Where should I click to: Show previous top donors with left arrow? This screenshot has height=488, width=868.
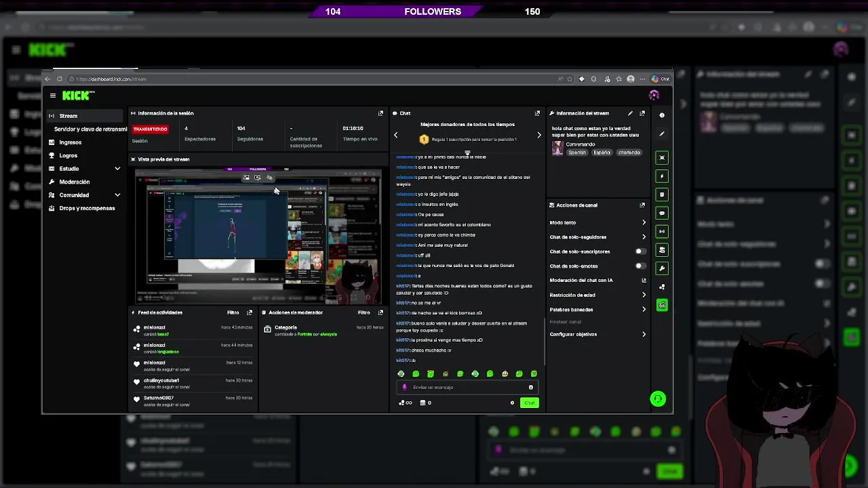tap(396, 135)
